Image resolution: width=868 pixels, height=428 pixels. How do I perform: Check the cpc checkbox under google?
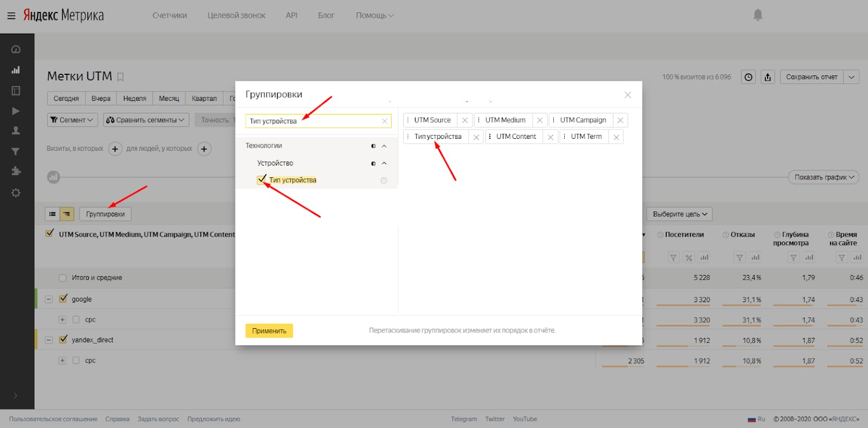(76, 320)
